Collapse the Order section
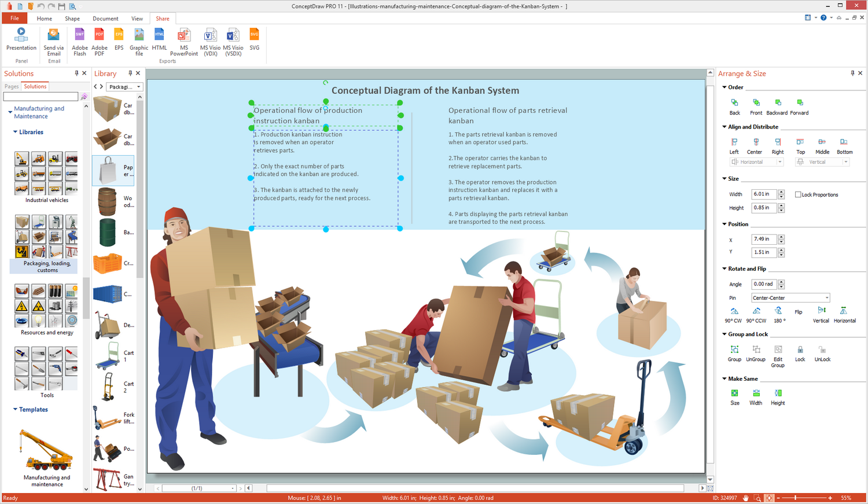 [724, 87]
